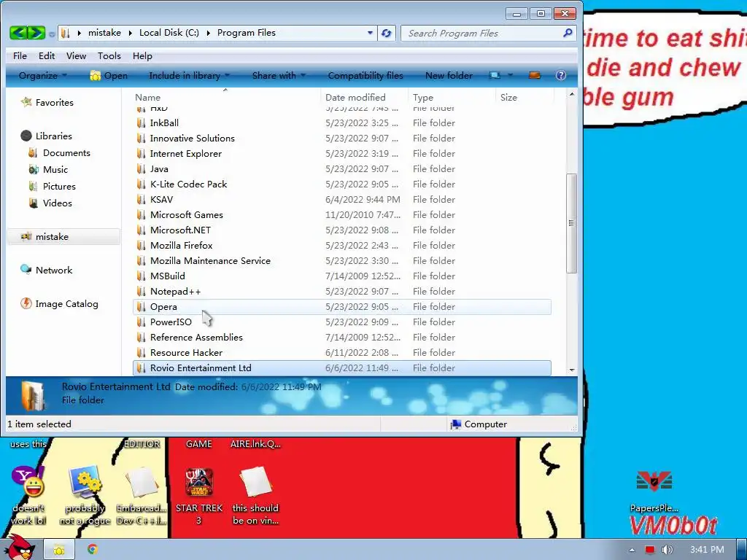Select Videos in Libraries

point(50,203)
